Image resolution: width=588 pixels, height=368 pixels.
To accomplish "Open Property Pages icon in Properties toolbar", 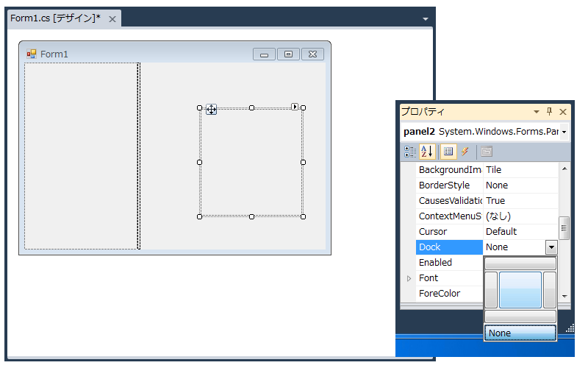I will click(487, 152).
